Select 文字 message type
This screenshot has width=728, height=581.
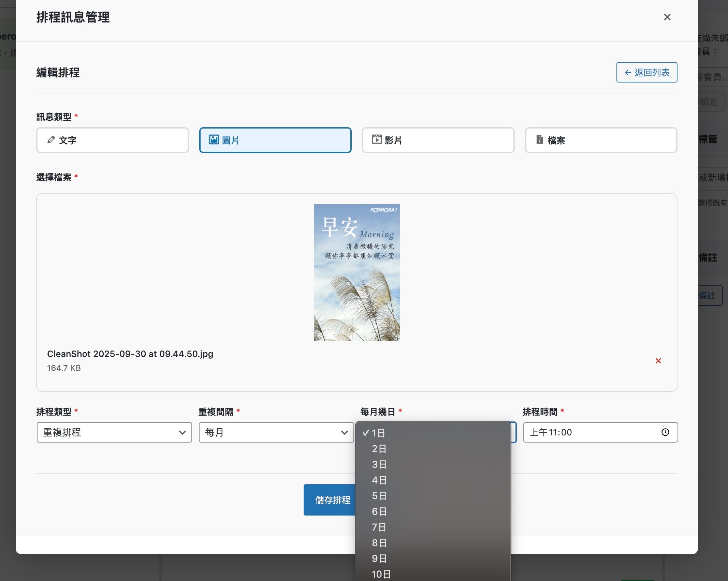pyautogui.click(x=113, y=140)
